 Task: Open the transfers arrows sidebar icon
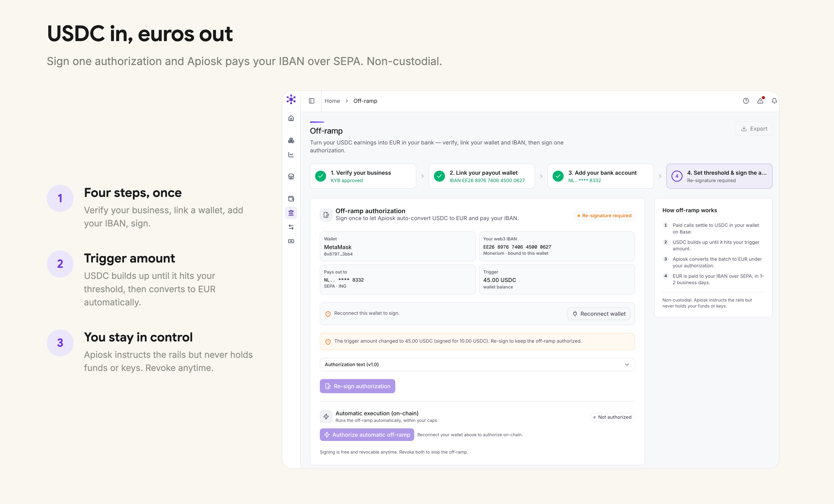(291, 227)
